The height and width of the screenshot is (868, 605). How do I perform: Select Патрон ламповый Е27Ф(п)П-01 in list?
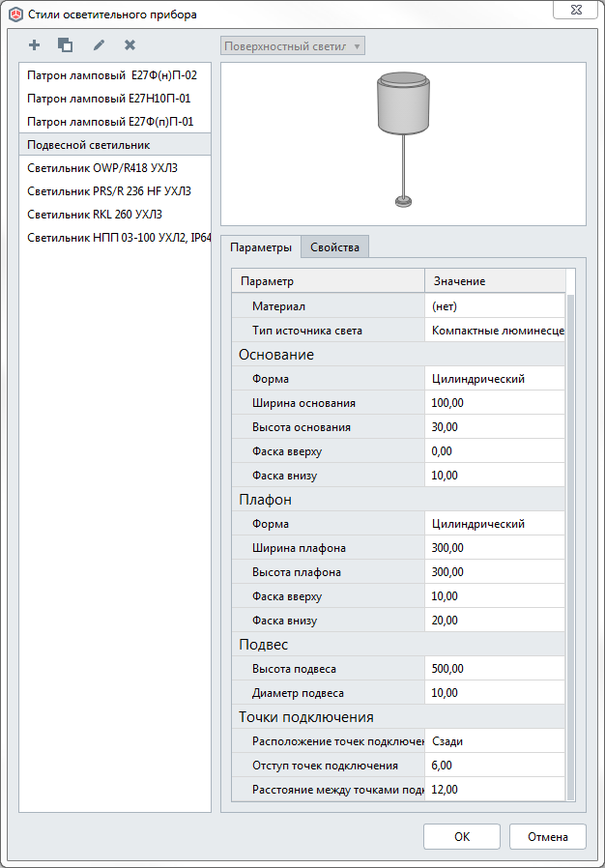coord(115,122)
